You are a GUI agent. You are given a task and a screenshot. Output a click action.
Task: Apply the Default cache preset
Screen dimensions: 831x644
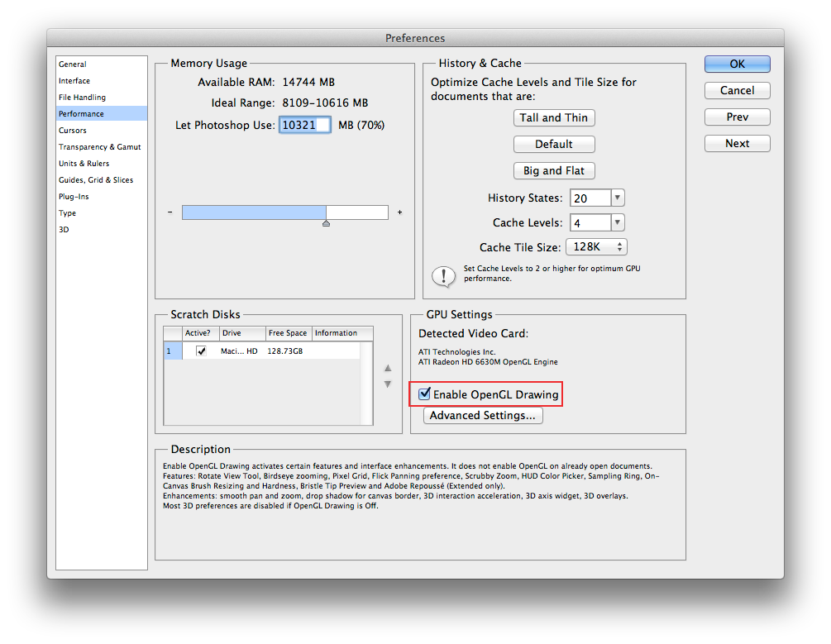click(554, 144)
